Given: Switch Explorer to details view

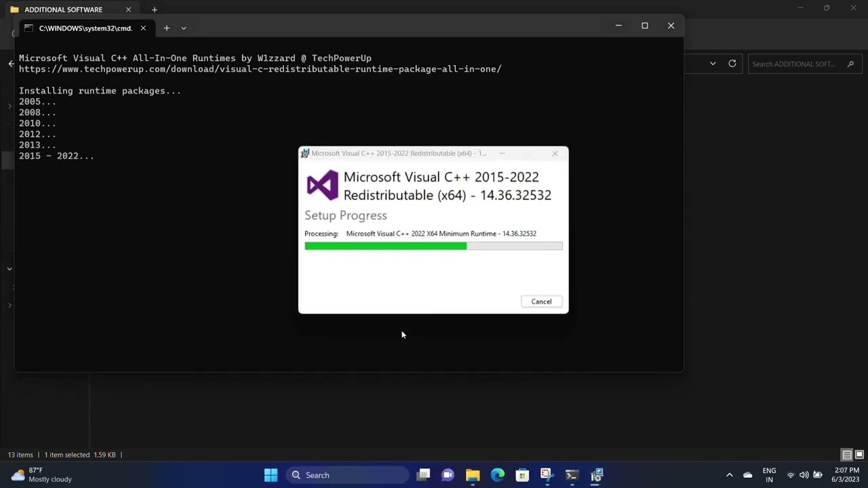Looking at the screenshot, I should pyautogui.click(x=847, y=455).
